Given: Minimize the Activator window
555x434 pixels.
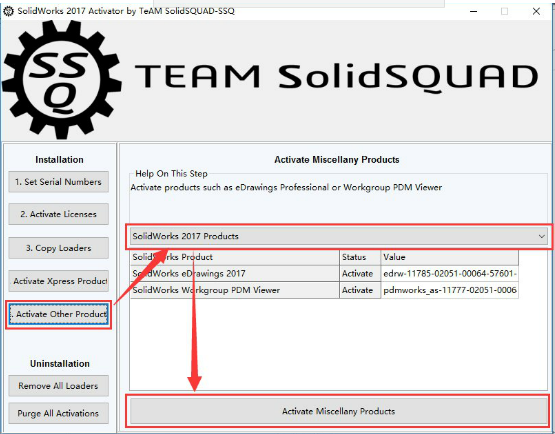Looking at the screenshot, I should (474, 11).
